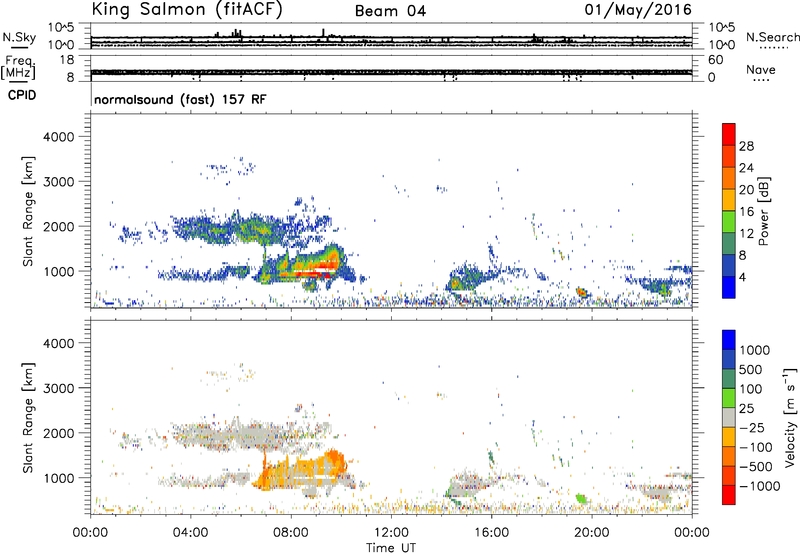Click the 'N.Search' legend label

pyautogui.click(x=772, y=37)
